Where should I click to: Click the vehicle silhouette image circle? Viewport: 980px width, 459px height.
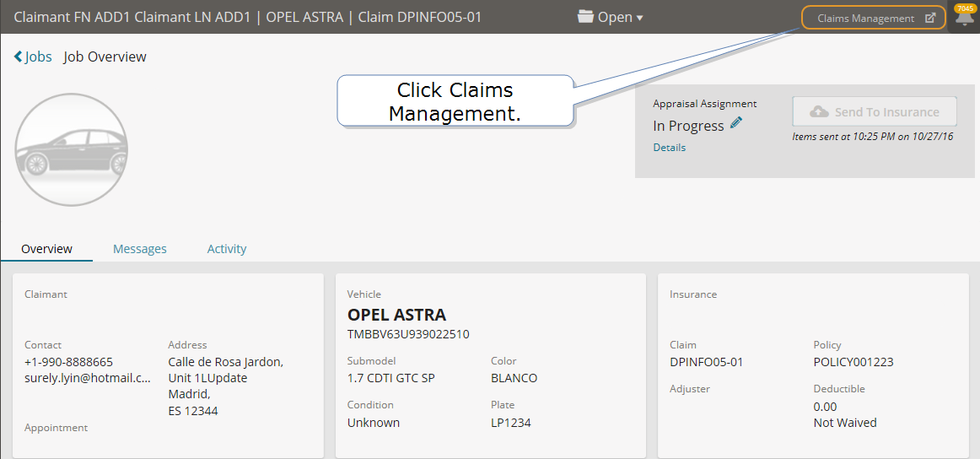click(71, 149)
